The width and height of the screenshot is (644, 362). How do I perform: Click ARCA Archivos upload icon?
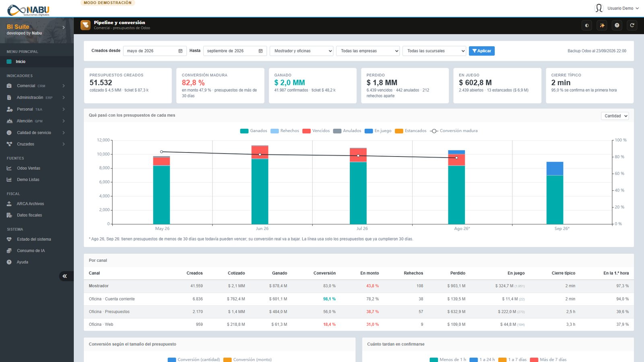(9, 204)
